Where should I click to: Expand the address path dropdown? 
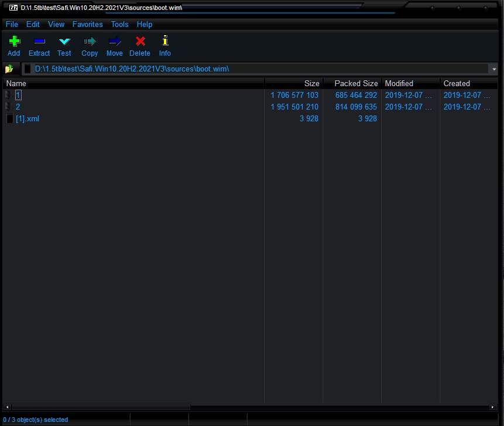[494, 69]
